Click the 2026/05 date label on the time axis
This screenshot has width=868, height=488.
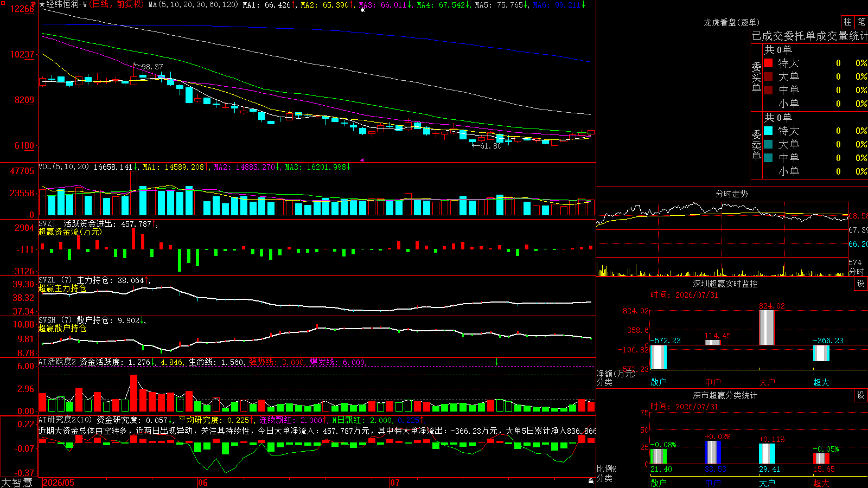click(x=59, y=483)
